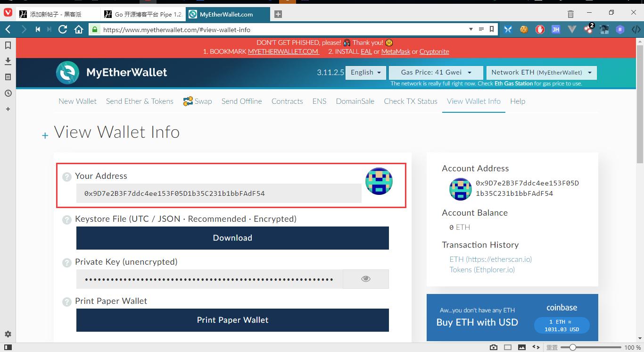Click the Your Address field
644x352 pixels.
tap(219, 193)
